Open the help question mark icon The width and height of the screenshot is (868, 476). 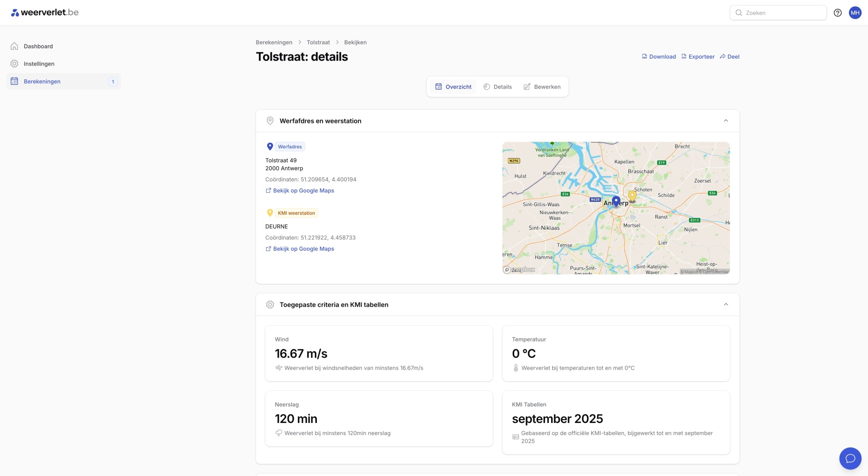[838, 13]
